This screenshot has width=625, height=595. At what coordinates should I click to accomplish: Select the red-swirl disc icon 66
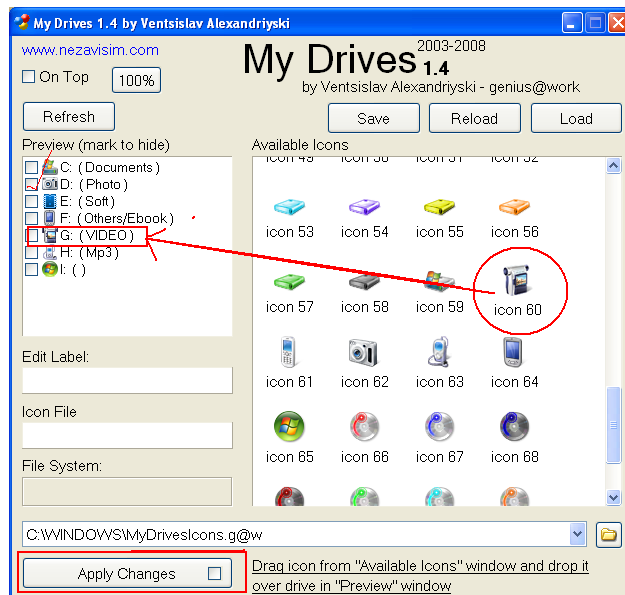click(364, 426)
